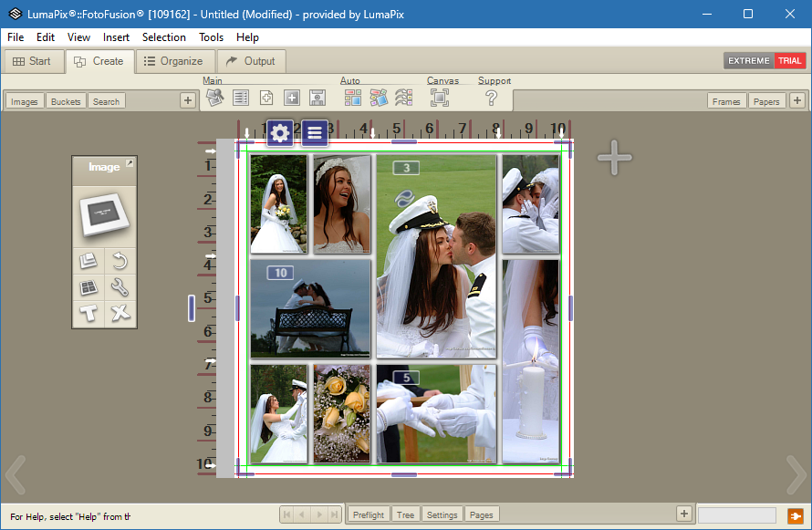This screenshot has width=812, height=530.
Task: Open the find images tool in Main
Action: click(215, 98)
